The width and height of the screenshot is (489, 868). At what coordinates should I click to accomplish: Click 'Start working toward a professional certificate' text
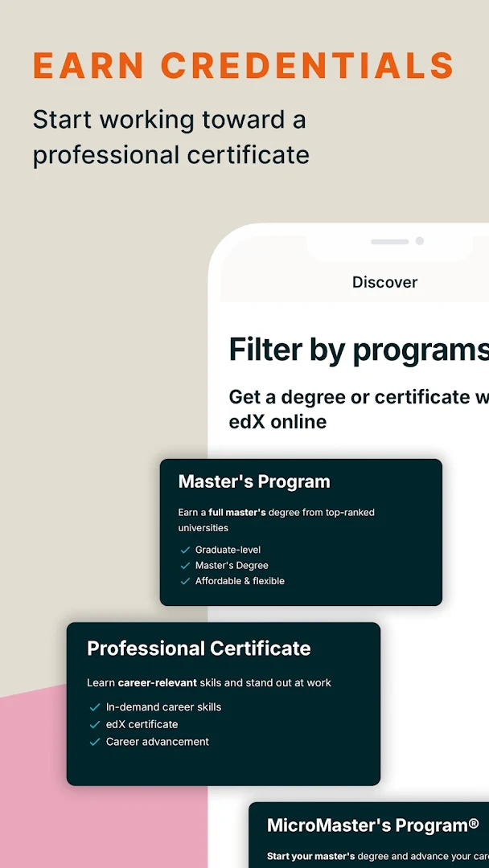coord(171,137)
